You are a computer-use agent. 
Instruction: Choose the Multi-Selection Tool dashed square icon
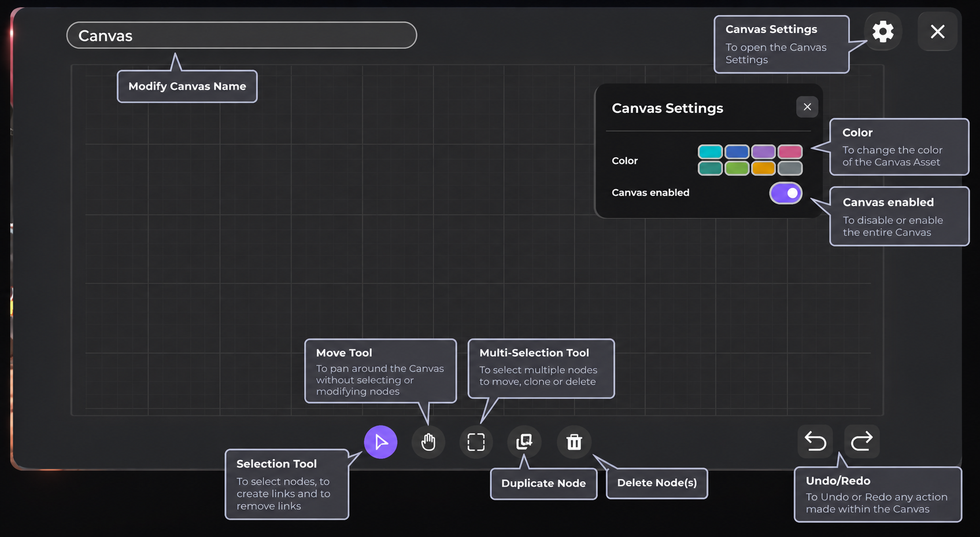pyautogui.click(x=476, y=442)
